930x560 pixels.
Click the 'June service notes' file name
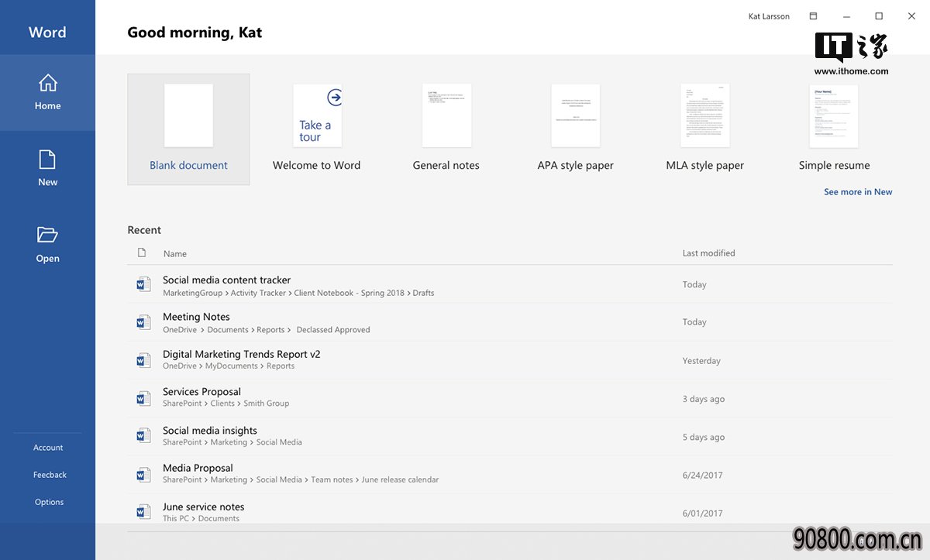203,507
